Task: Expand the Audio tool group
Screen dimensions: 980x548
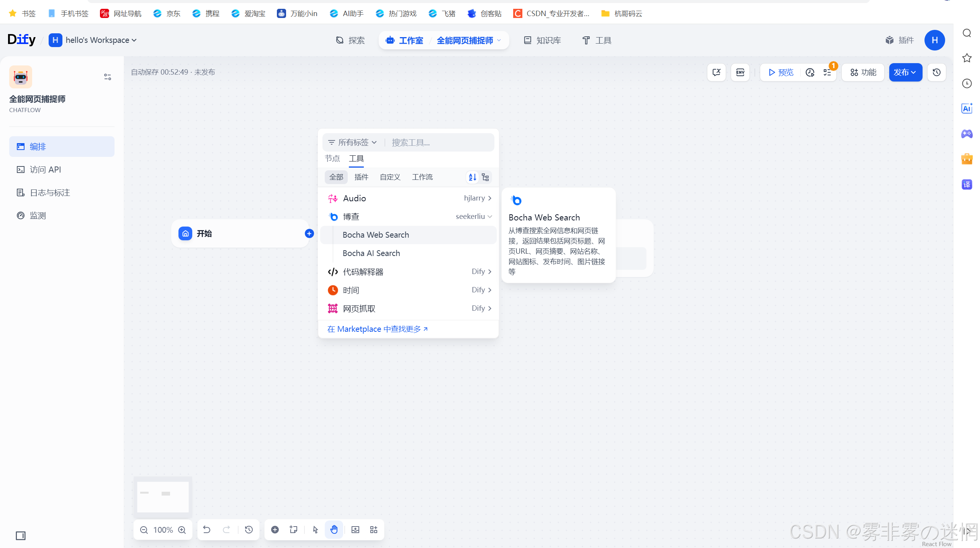Action: pos(409,198)
